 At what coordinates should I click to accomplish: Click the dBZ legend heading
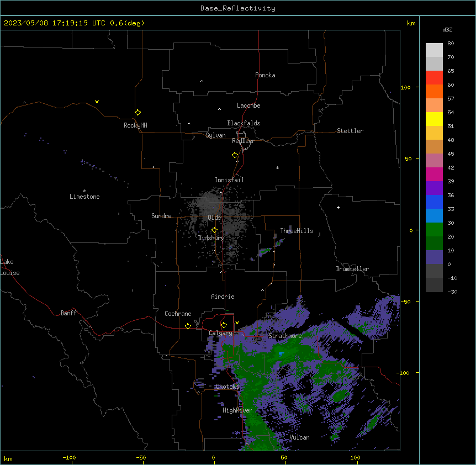(x=447, y=30)
